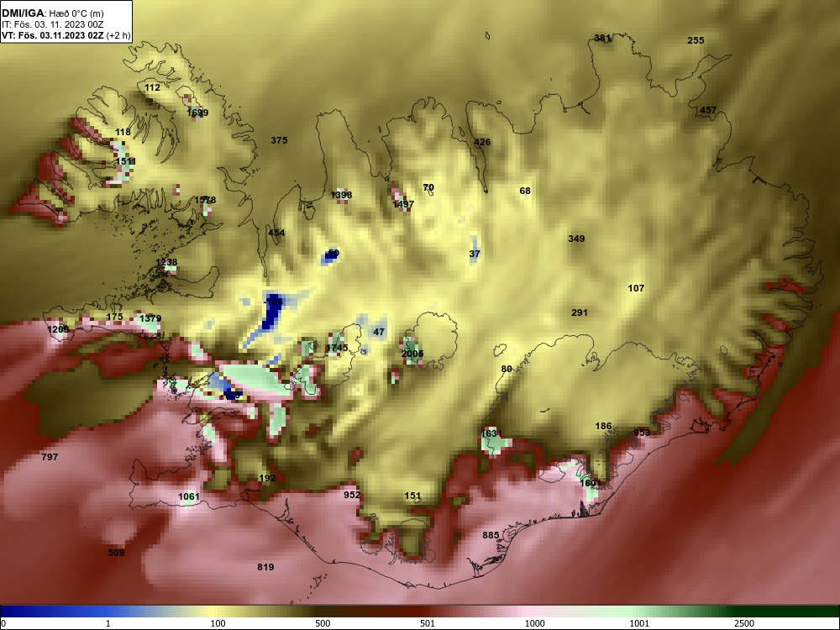Screen dimensions: 840x630
Task: Select the height value 1511
Action: tap(126, 161)
